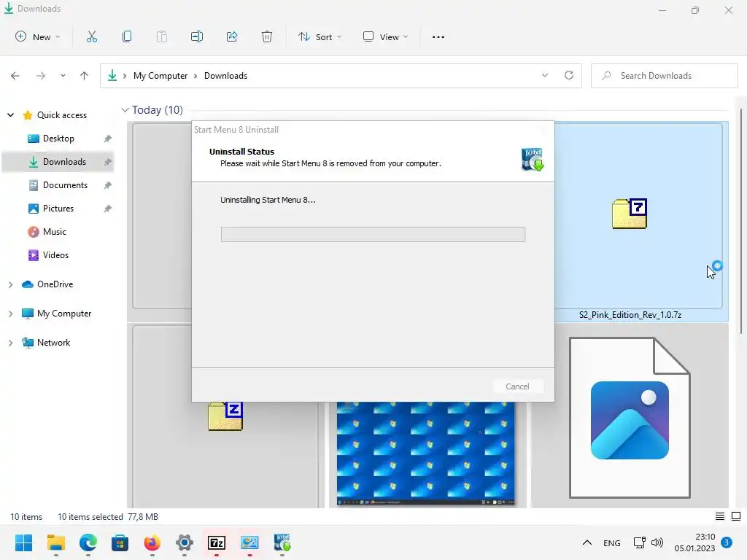Show hidden tray icons chevron
This screenshot has width=747, height=560.
[587, 542]
